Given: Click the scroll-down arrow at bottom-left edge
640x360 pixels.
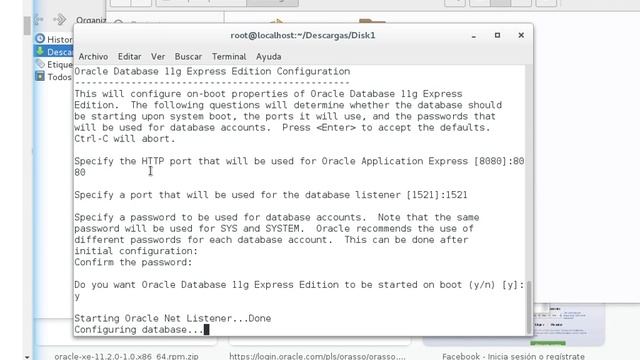Looking at the screenshot, I should (x=27, y=357).
